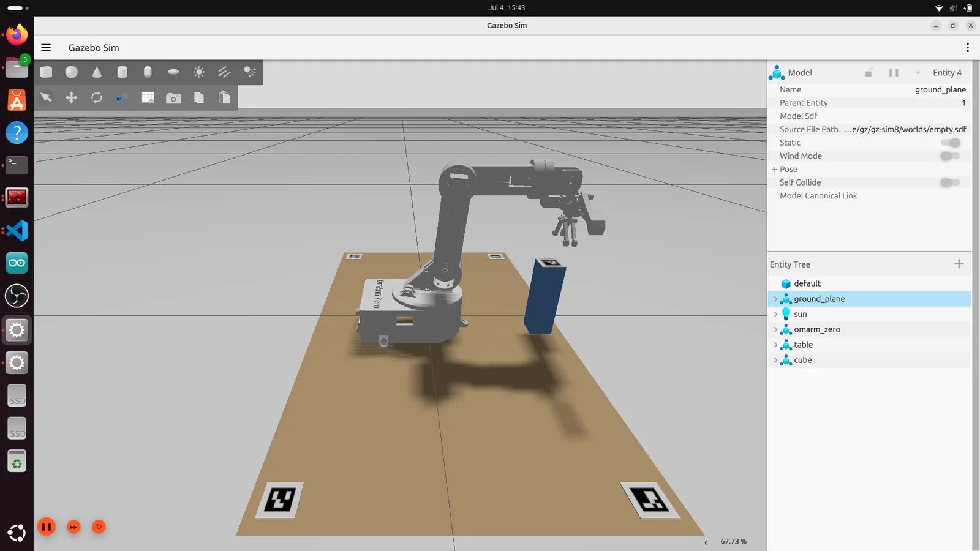Insert a cylinder shape

coord(123,72)
